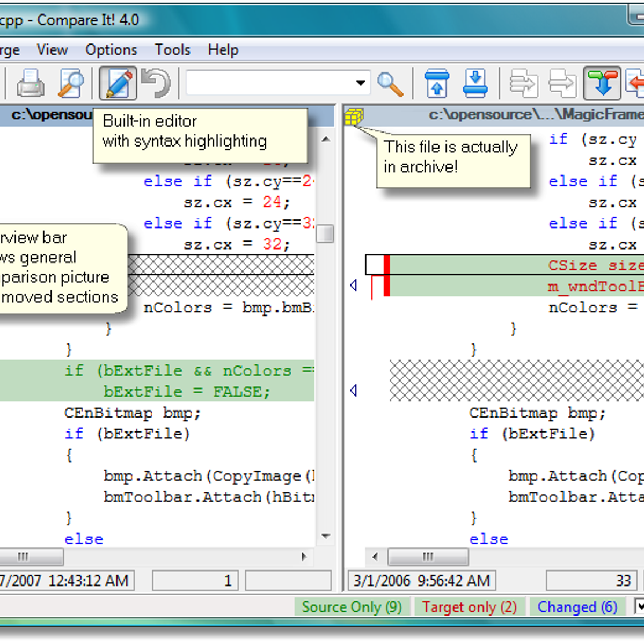
Task: Click 'bmp.Attach(CopyImage' in left pane
Action: 209,476
